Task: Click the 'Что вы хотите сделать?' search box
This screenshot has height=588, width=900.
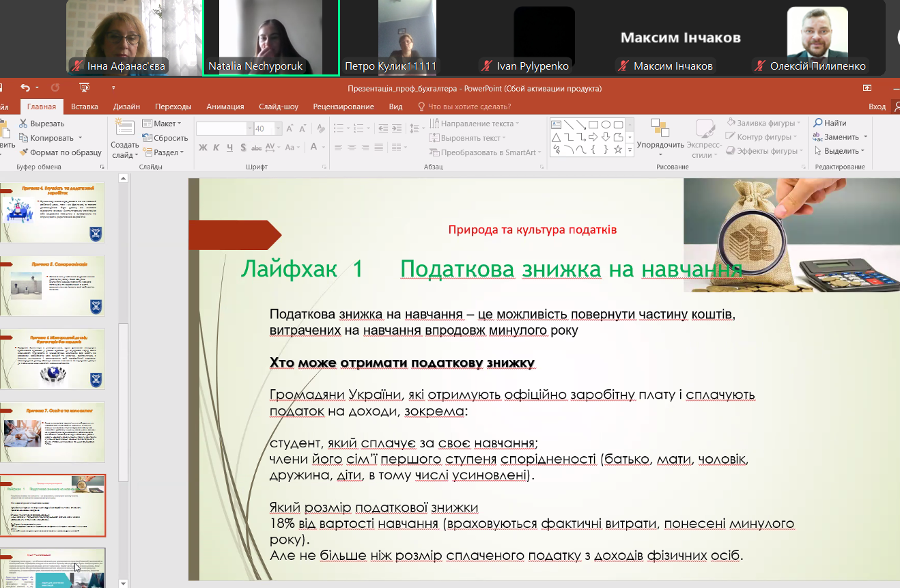Action: pyautogui.click(x=468, y=107)
